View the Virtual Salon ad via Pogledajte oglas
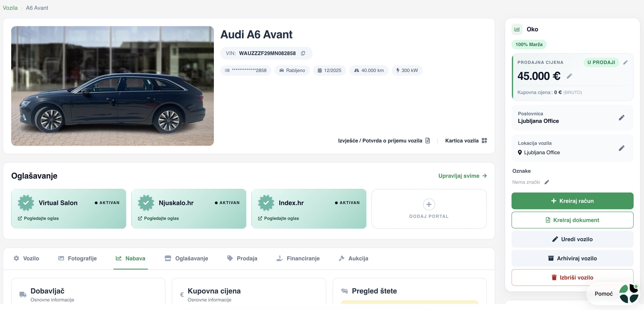Image resolution: width=644 pixels, height=310 pixels. 38,218
